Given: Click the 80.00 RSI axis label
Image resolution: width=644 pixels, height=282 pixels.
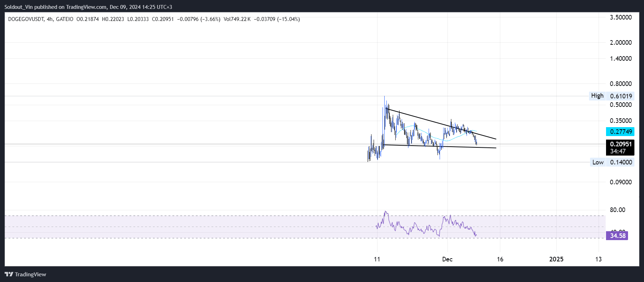Looking at the screenshot, I should coord(617,210).
